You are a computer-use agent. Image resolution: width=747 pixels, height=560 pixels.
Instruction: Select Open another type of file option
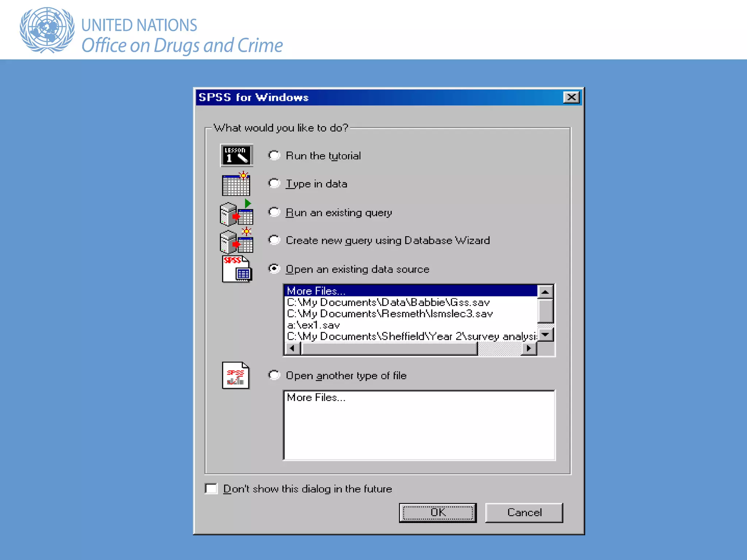(x=274, y=375)
